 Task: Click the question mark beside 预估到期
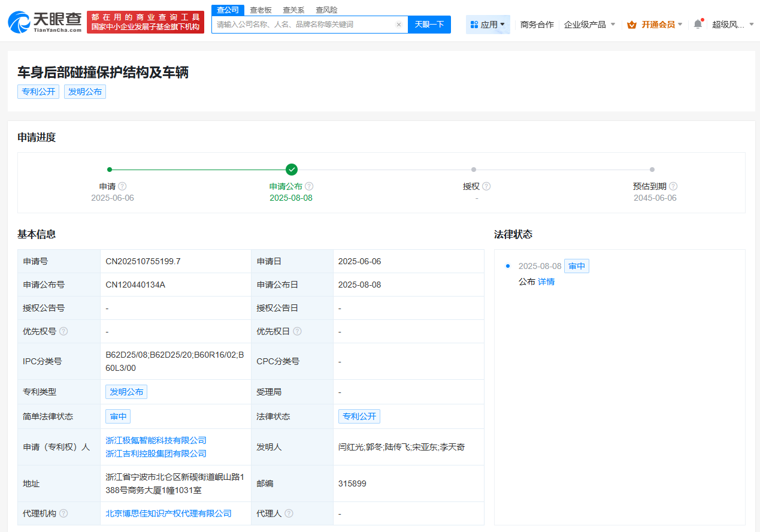coord(674,186)
